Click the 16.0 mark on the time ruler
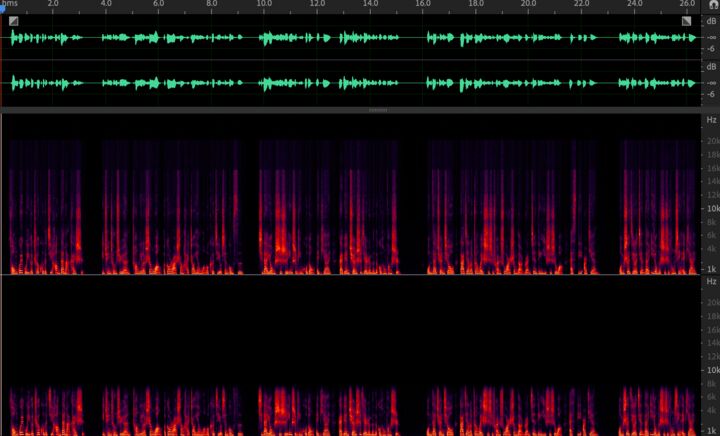The image size is (720, 436). [x=423, y=4]
